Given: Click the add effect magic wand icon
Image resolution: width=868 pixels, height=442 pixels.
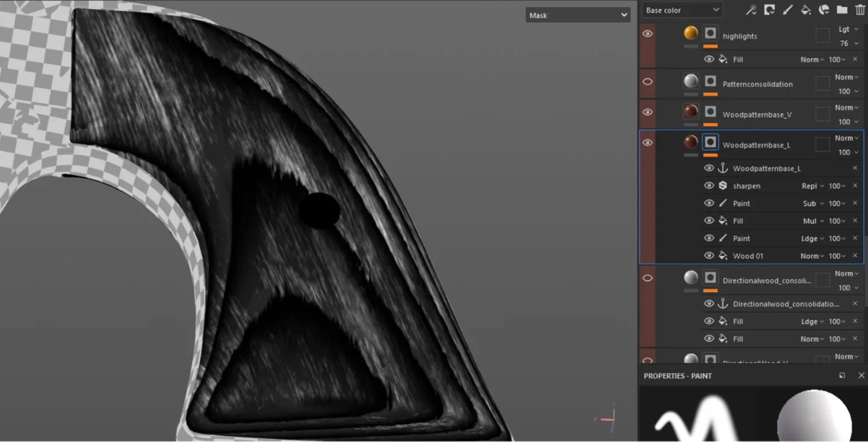Looking at the screenshot, I should 752,9.
